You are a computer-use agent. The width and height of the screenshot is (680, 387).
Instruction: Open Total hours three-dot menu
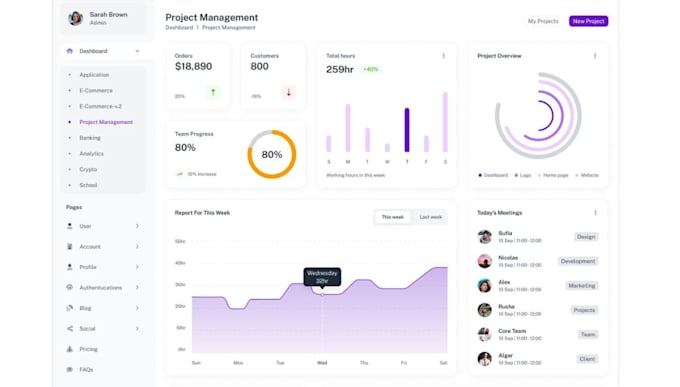tap(443, 56)
